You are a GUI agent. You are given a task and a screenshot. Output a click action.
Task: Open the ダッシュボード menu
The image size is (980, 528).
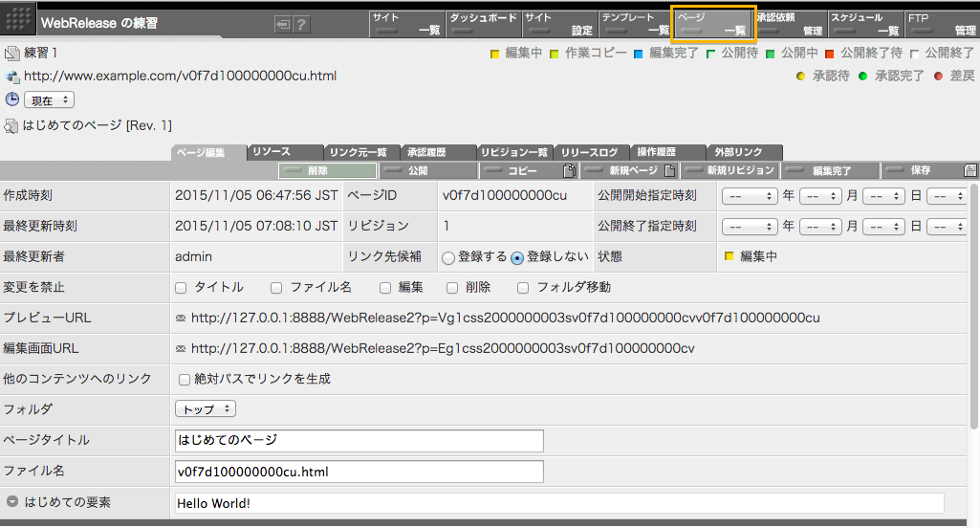point(483,24)
